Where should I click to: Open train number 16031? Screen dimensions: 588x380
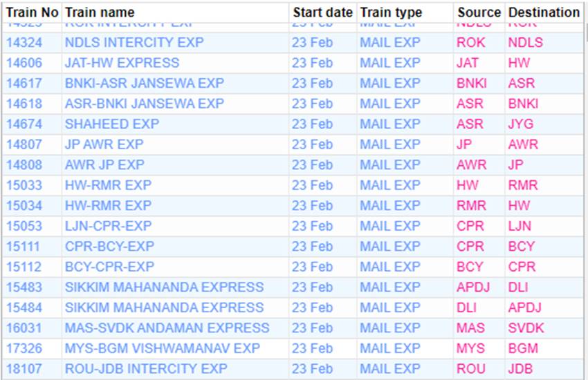pos(24,328)
